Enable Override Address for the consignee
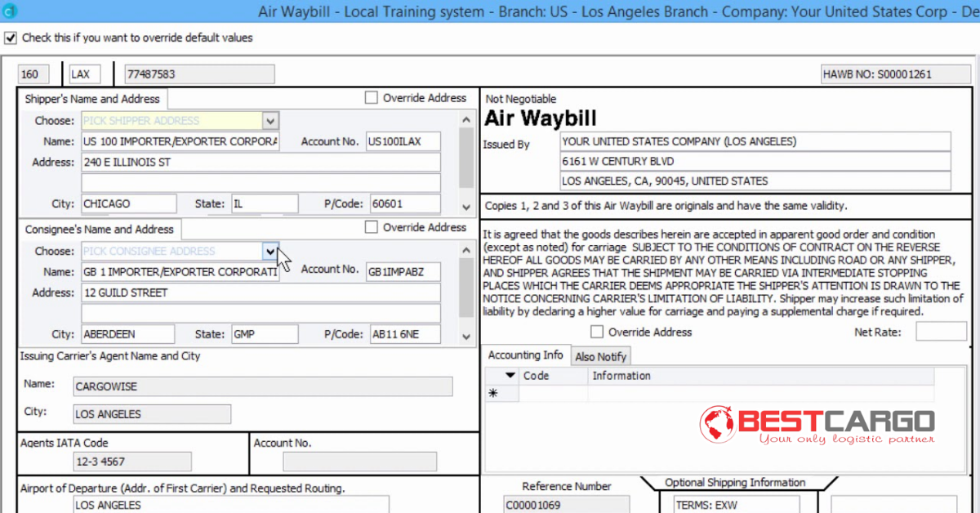The image size is (980, 513). (x=371, y=228)
